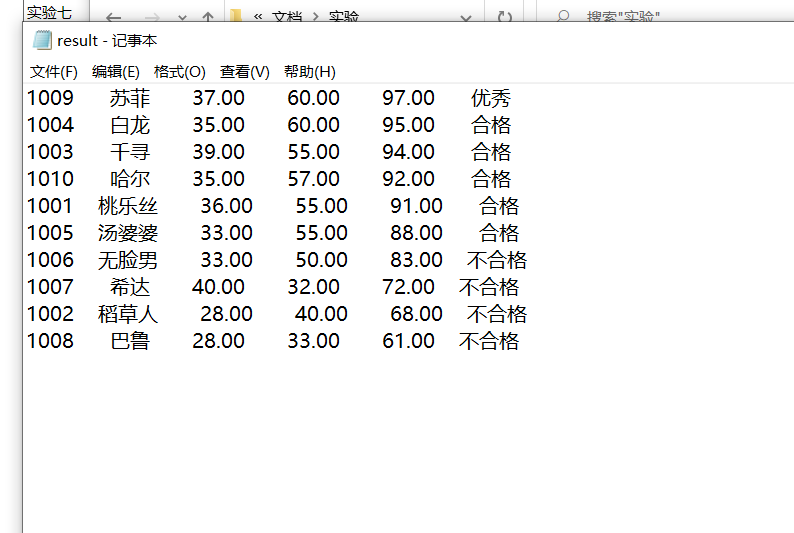Open the 查看(V) menu

point(245,72)
